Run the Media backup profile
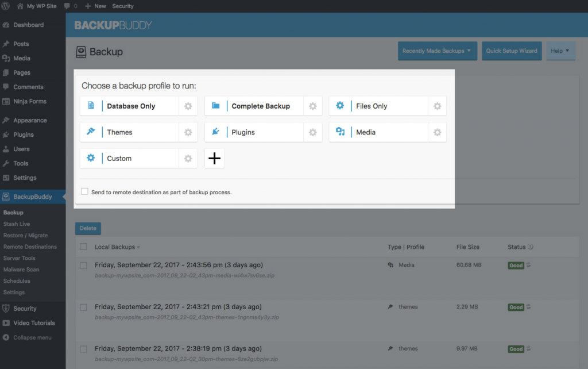 (378, 133)
